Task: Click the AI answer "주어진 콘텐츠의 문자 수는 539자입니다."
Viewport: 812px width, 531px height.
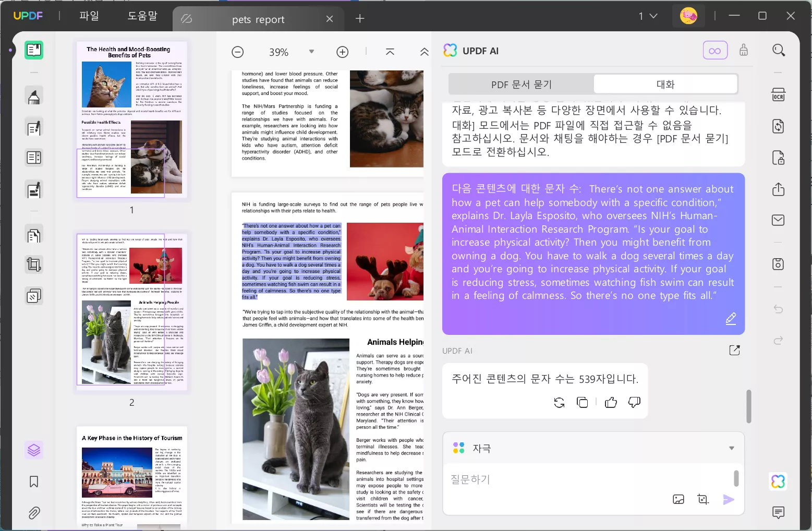Action: pos(545,379)
